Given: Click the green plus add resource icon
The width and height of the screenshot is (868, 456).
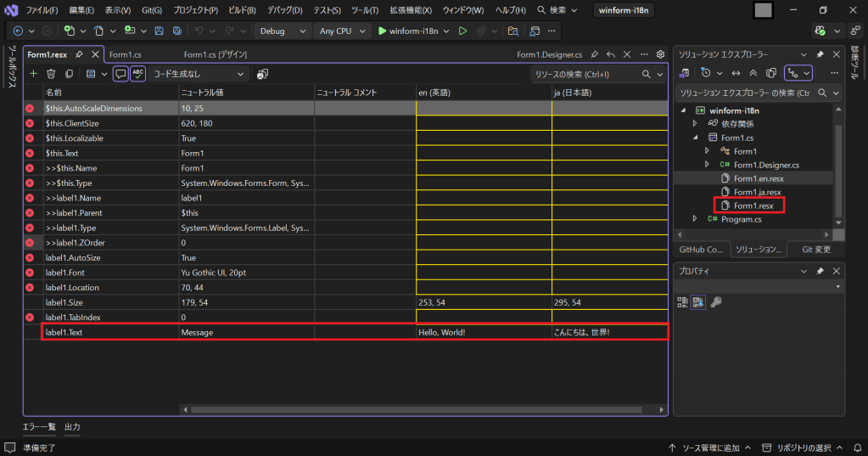Looking at the screenshot, I should tap(33, 74).
